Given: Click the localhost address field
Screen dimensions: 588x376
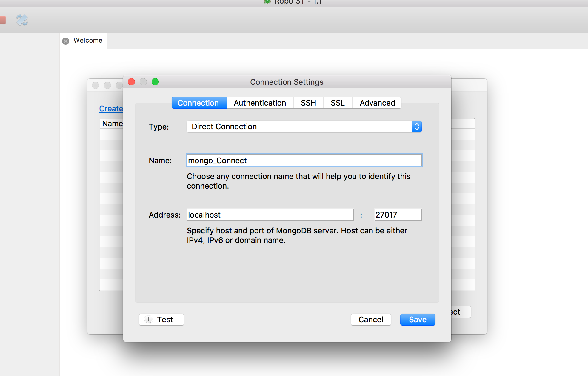Looking at the screenshot, I should (x=270, y=215).
